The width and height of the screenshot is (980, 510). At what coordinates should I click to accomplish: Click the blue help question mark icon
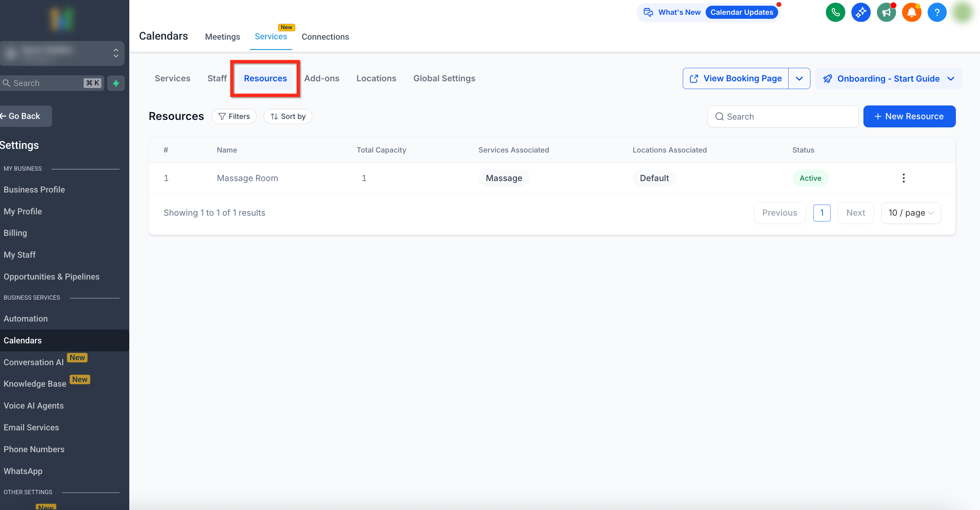coord(937,12)
